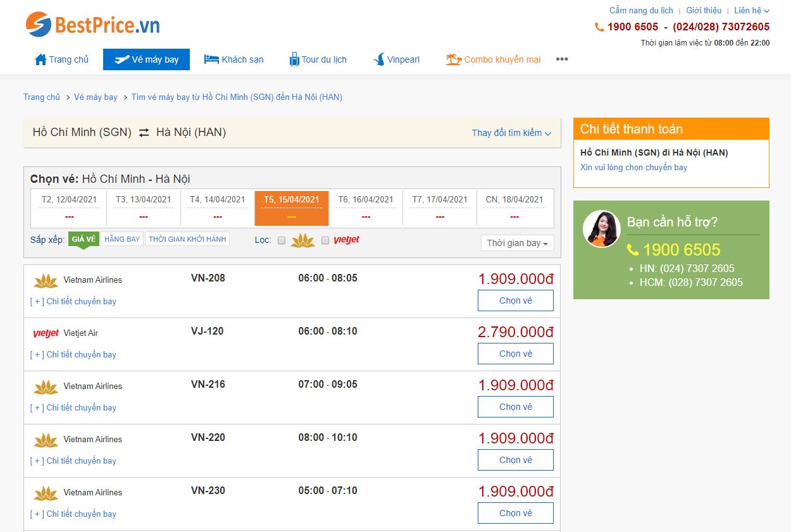Open the Giới thiệu link
791x532 pixels.
704,11
